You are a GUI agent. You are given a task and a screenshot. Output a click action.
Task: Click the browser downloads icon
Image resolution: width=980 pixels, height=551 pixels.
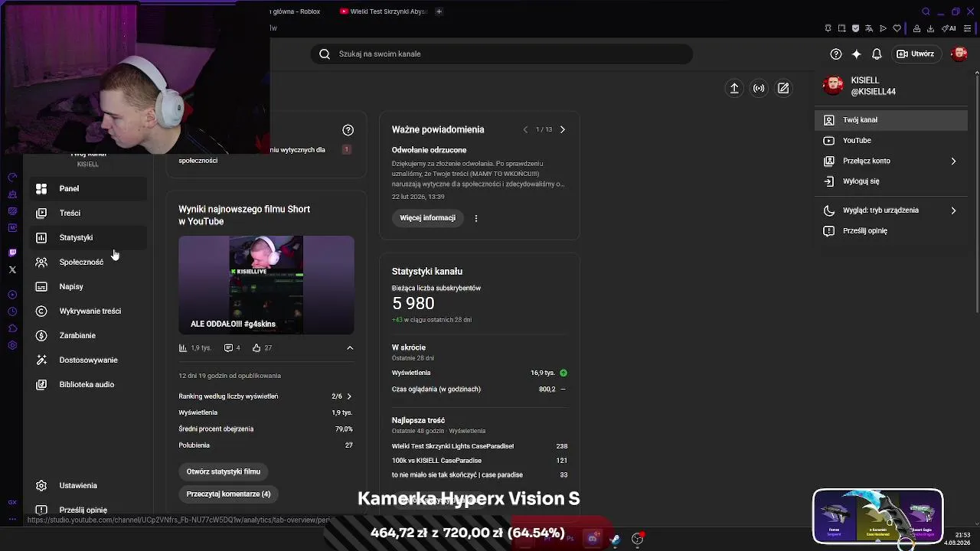(931, 28)
